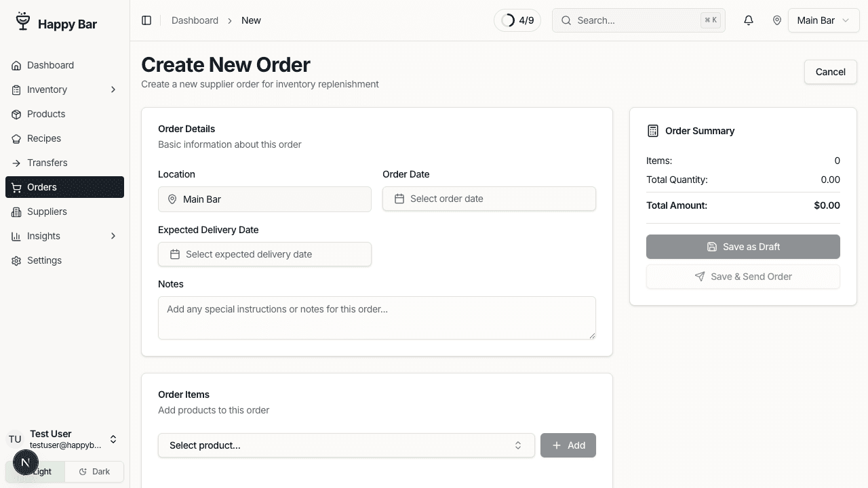Viewport: 868px width, 488px height.
Task: Click the Suppliers building icon
Action: click(16, 211)
